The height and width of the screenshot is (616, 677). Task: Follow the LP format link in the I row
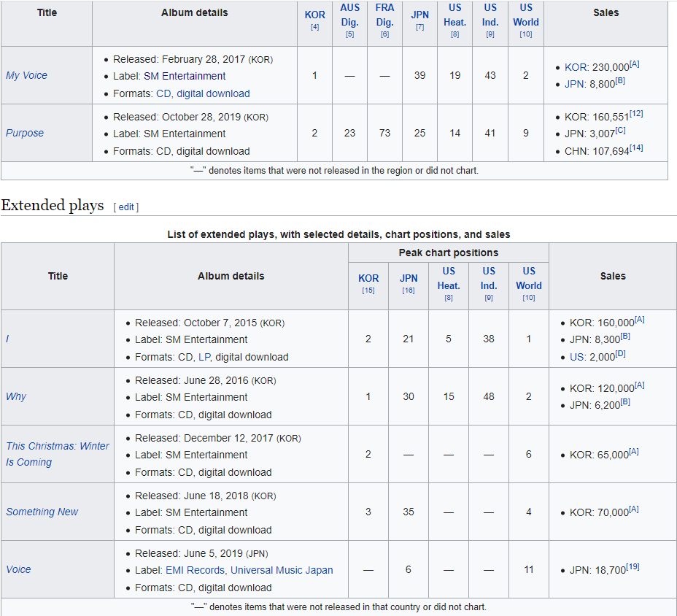click(x=204, y=357)
